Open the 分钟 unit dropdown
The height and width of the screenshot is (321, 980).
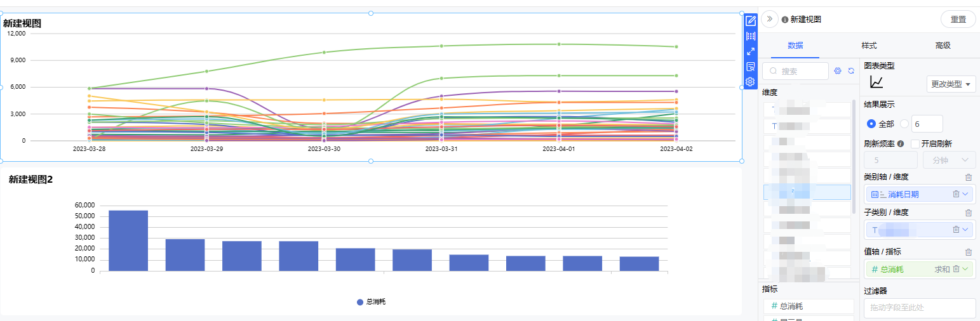949,160
